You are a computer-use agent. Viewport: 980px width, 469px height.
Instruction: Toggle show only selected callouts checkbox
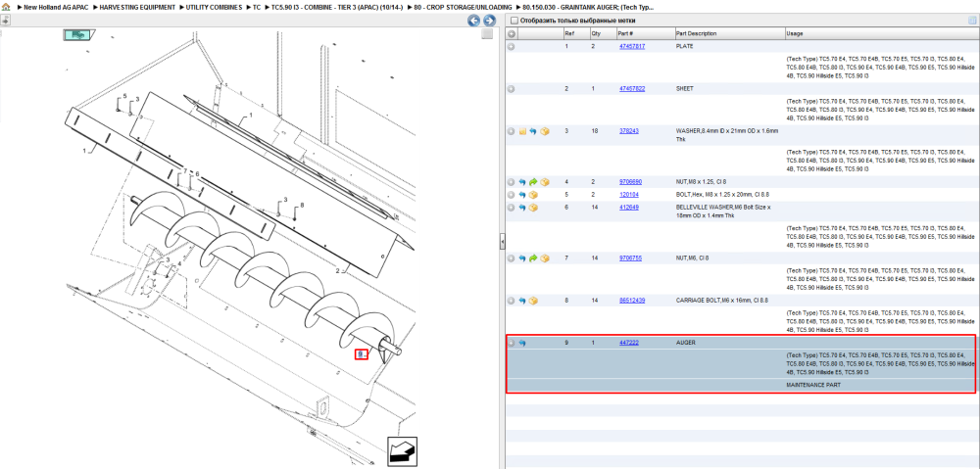514,21
